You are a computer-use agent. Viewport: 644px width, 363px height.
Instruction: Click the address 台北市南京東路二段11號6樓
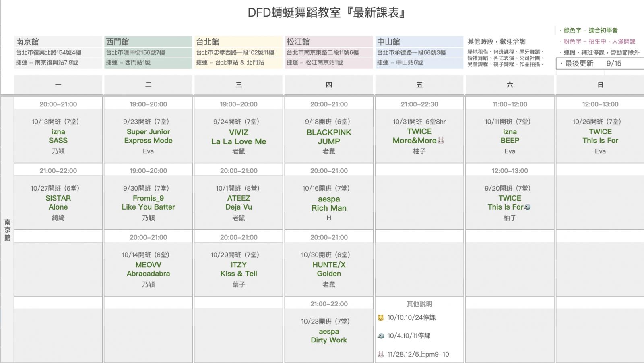tap(323, 52)
